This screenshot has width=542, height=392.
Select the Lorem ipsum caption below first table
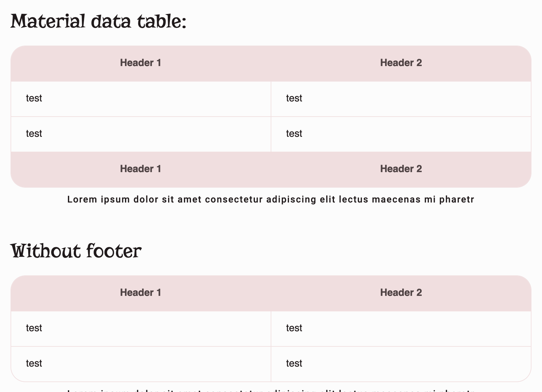tap(271, 199)
